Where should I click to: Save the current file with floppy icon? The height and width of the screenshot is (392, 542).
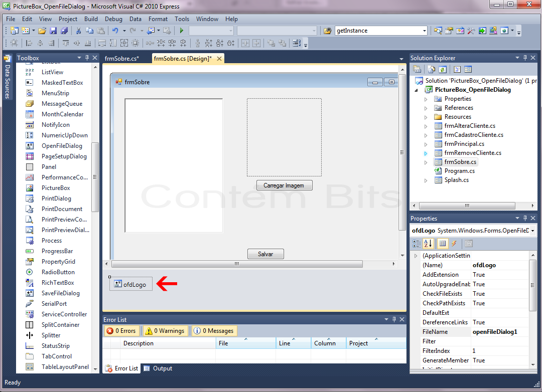[x=53, y=31]
